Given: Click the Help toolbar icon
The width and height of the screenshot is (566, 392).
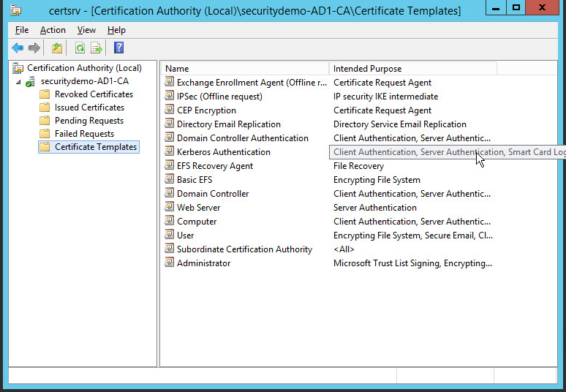Looking at the screenshot, I should [118, 48].
